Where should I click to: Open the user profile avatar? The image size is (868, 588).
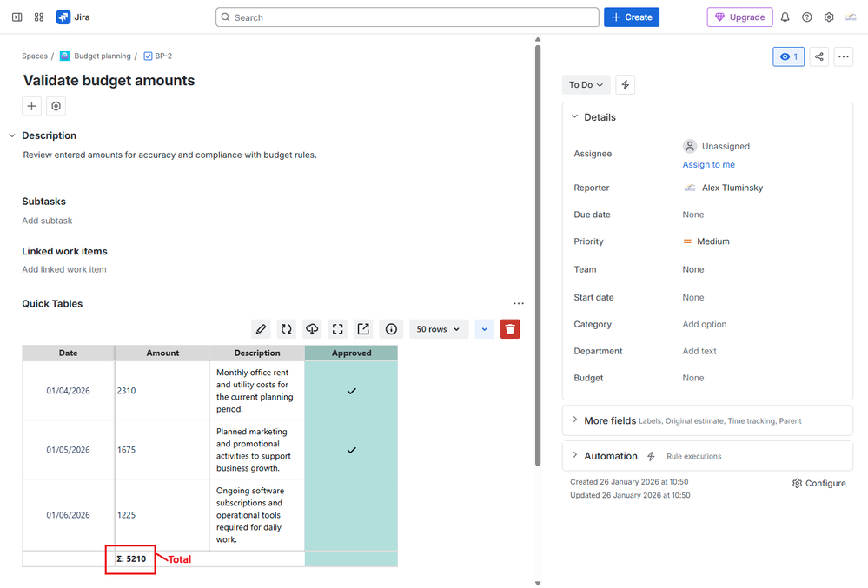click(x=851, y=17)
